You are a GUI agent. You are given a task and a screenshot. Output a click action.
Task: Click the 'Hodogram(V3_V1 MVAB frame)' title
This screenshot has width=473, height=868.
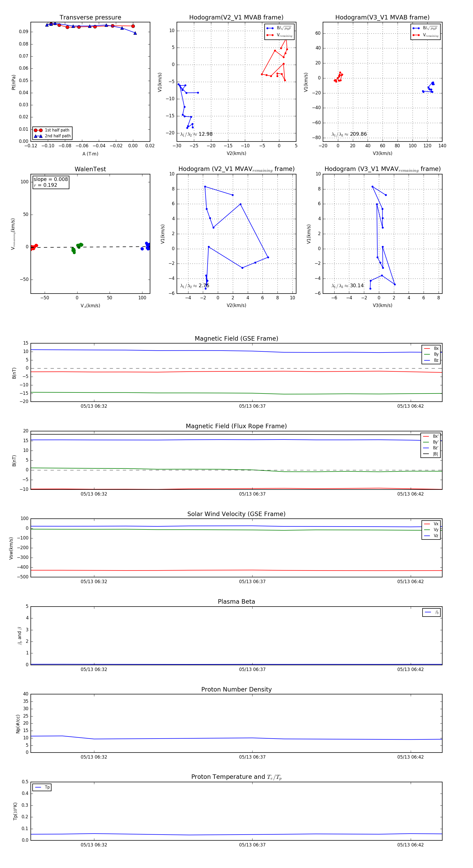click(x=382, y=18)
